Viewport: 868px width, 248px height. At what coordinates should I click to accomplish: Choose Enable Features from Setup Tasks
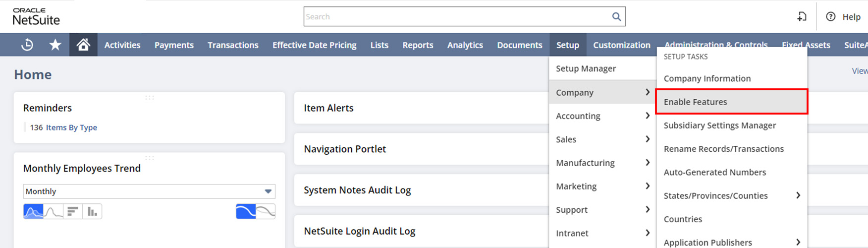(732, 102)
